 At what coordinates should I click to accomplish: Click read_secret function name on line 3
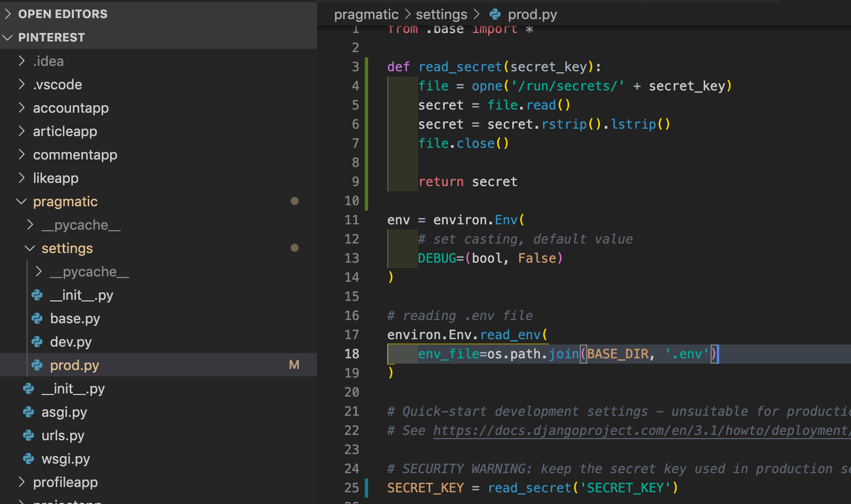[460, 67]
